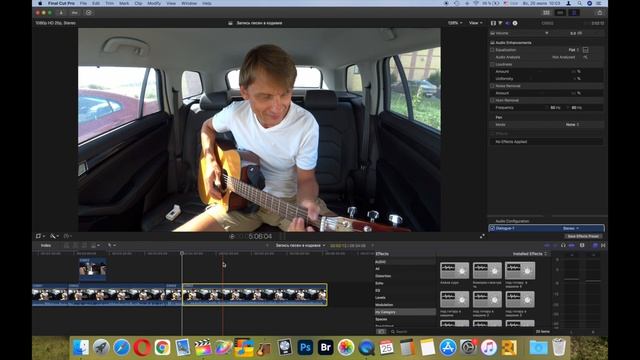This screenshot has height=360, width=640.
Task: Show the transitions browser icon
Action: (603, 245)
